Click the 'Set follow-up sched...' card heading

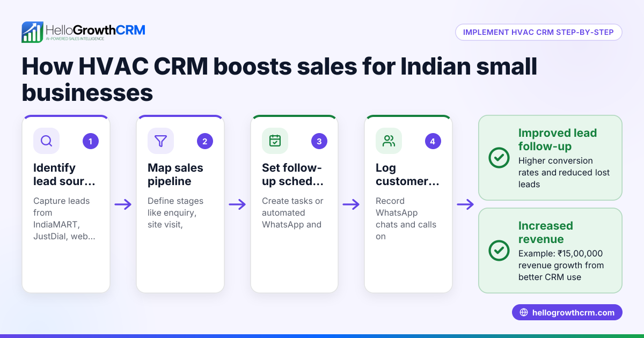click(293, 174)
